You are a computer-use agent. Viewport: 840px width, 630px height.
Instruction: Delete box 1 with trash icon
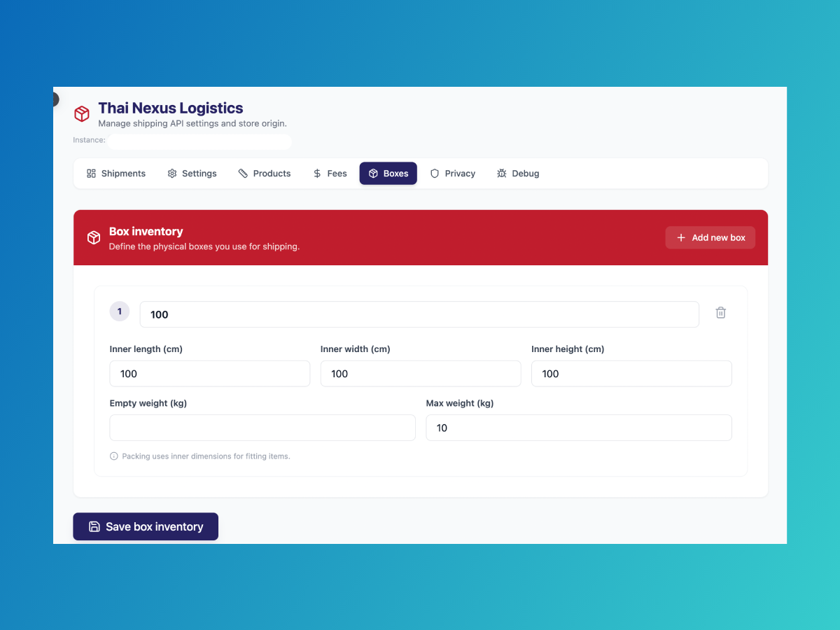point(721,313)
